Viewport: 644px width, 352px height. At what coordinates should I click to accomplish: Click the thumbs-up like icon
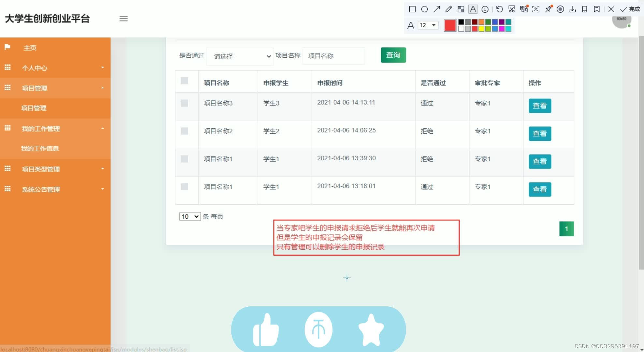266,330
